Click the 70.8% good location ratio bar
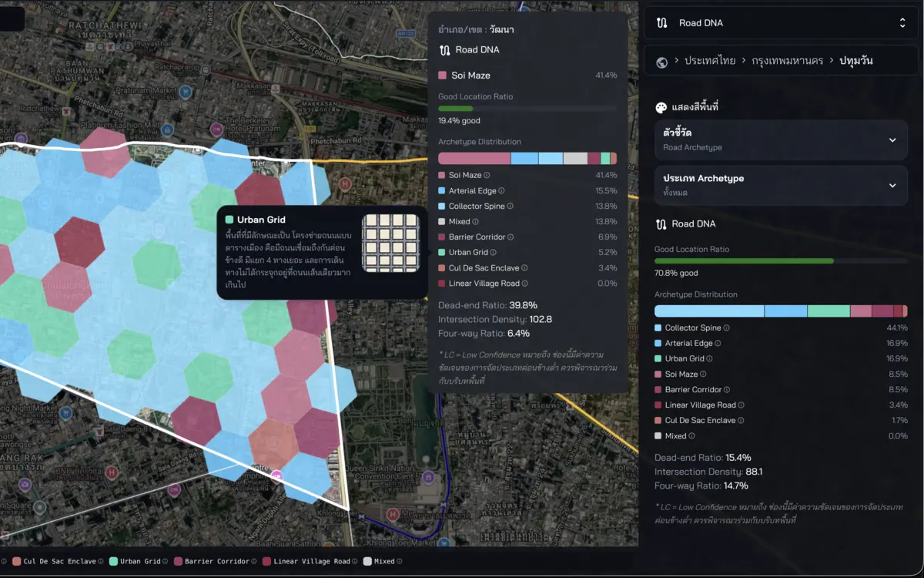Image resolution: width=924 pixels, height=578 pixels. (x=781, y=261)
